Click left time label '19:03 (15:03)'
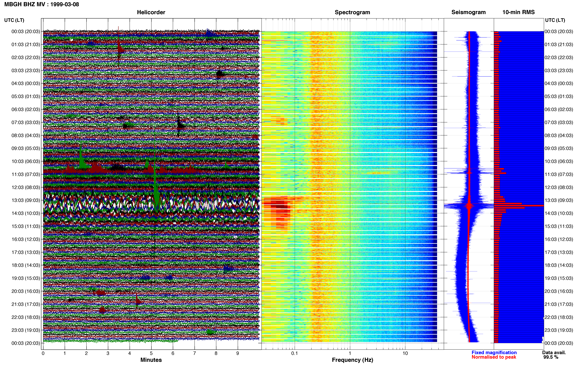This screenshot has width=588, height=368. pos(26,278)
